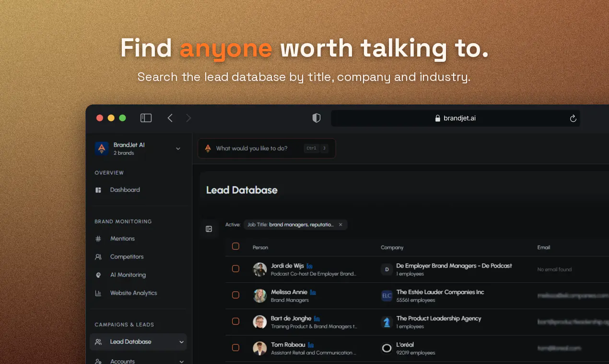The height and width of the screenshot is (364, 609).
Task: Click the Competitors people icon
Action: pos(98,257)
